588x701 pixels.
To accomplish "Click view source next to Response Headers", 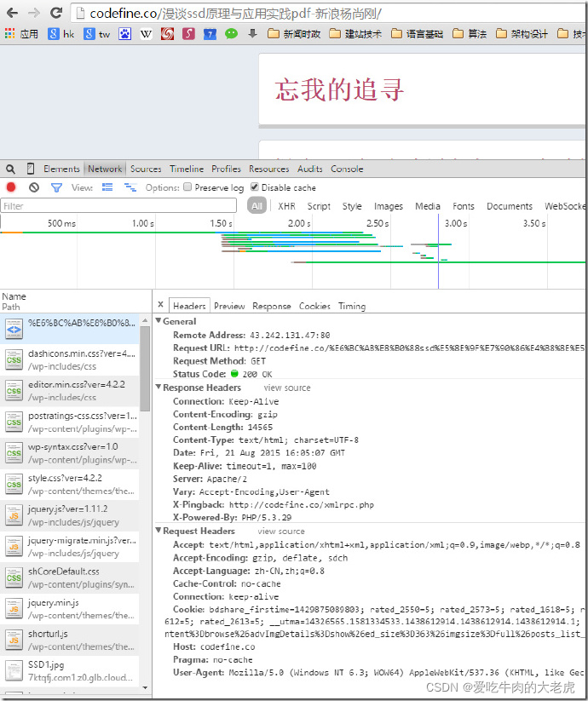I will pyautogui.click(x=287, y=388).
